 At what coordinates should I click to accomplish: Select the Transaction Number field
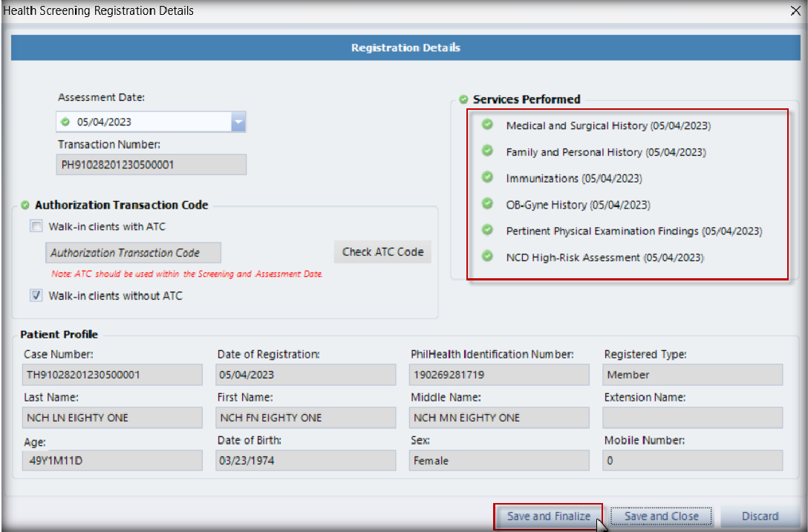pyautogui.click(x=151, y=165)
